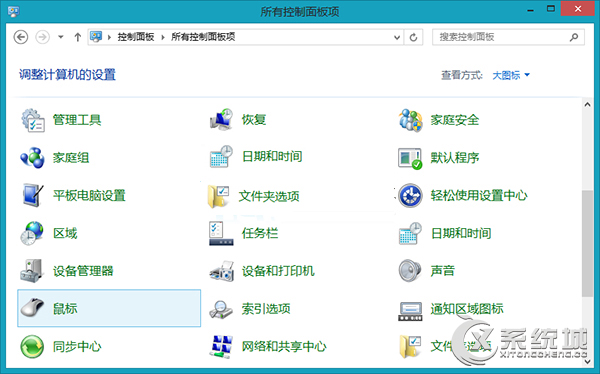Open 家庭安全 family safety
Image resolution: width=600 pixels, height=374 pixels.
click(439, 120)
